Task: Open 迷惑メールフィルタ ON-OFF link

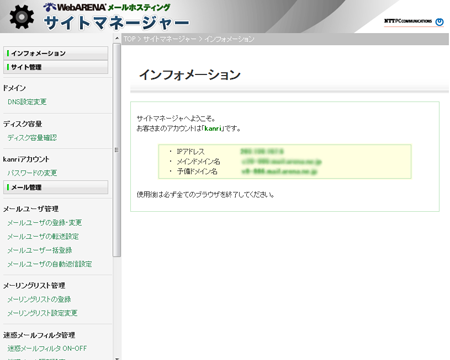Action: click(x=47, y=348)
